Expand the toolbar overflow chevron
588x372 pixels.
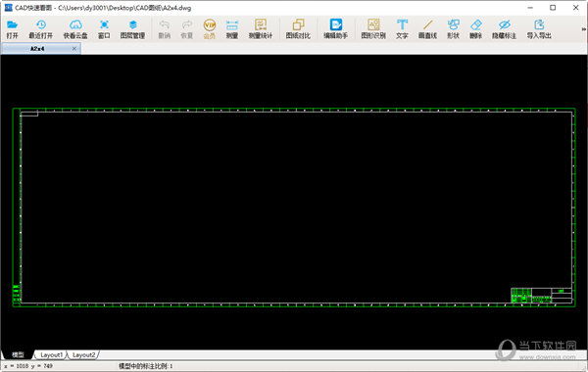584,28
